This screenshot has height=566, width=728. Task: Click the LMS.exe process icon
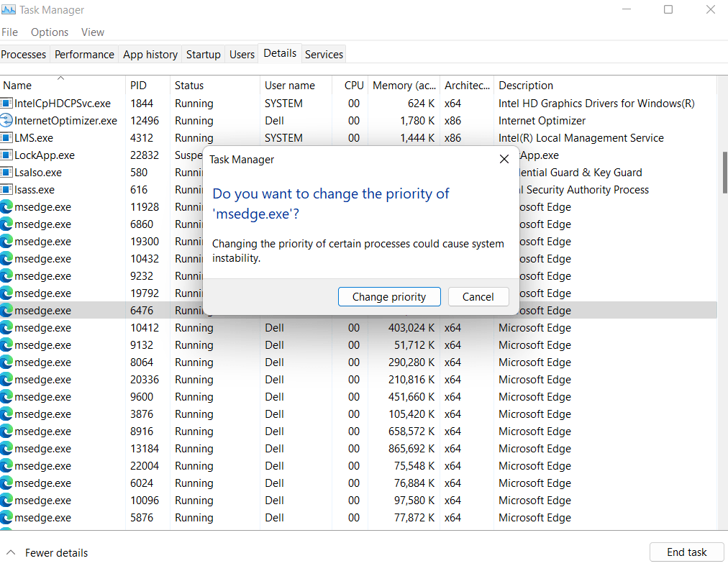tap(7, 137)
